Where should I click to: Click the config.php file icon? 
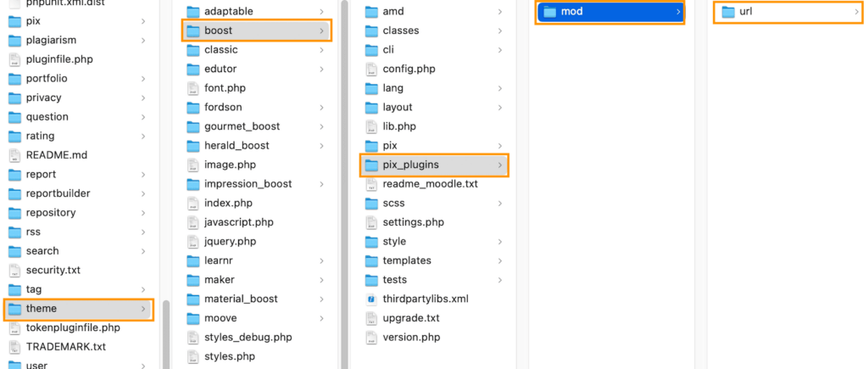click(371, 69)
